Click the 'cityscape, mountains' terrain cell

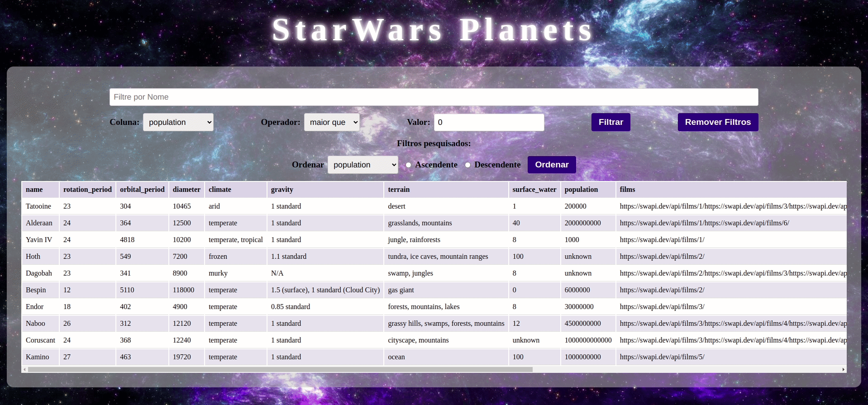(446, 340)
